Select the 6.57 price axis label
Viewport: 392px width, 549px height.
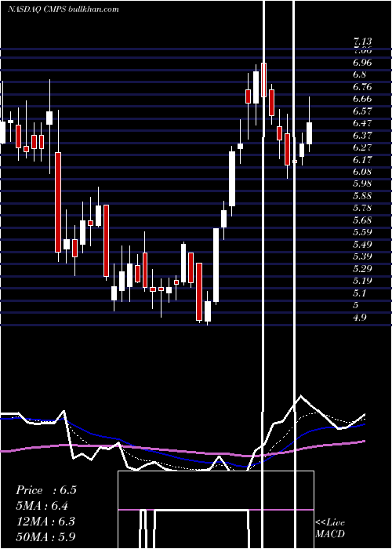click(x=362, y=111)
